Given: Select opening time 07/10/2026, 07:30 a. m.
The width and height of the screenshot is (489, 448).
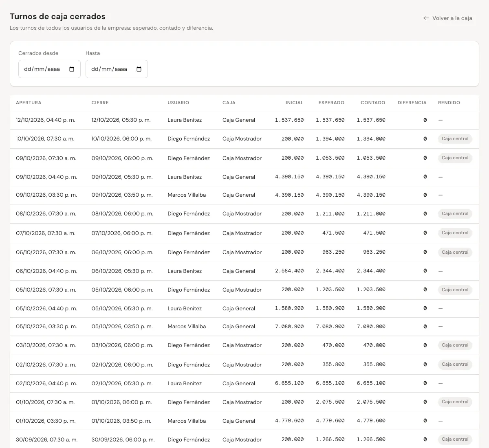Looking at the screenshot, I should [x=46, y=233].
